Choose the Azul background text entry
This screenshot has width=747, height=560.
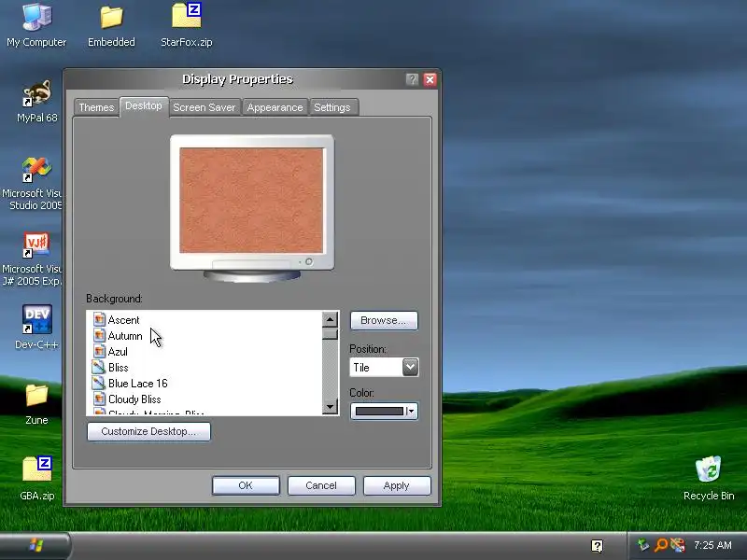point(119,352)
